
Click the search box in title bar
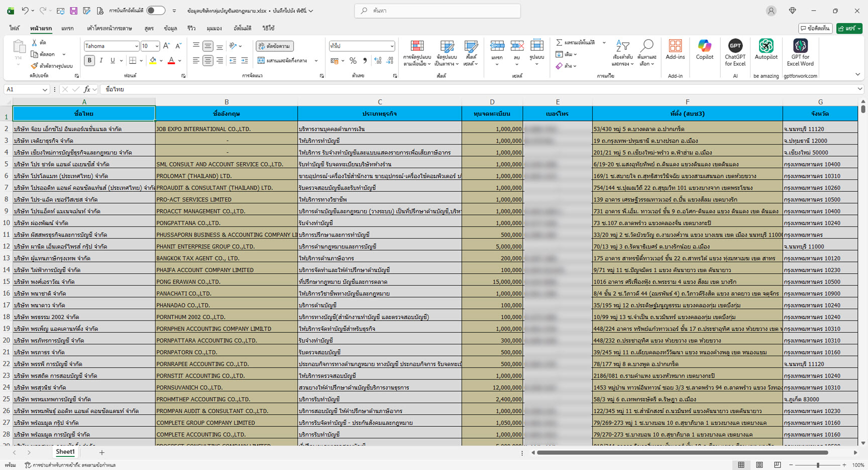tap(437, 11)
